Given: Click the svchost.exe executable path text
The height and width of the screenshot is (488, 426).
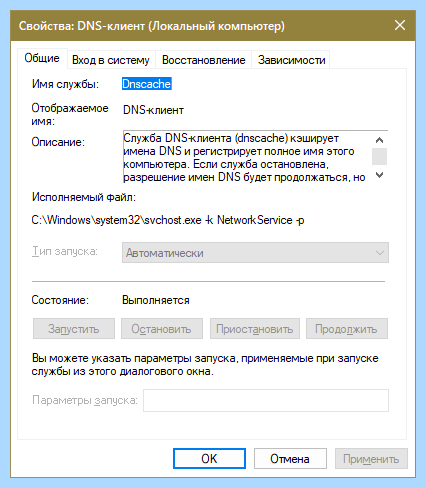Looking at the screenshot, I should click(x=168, y=220).
